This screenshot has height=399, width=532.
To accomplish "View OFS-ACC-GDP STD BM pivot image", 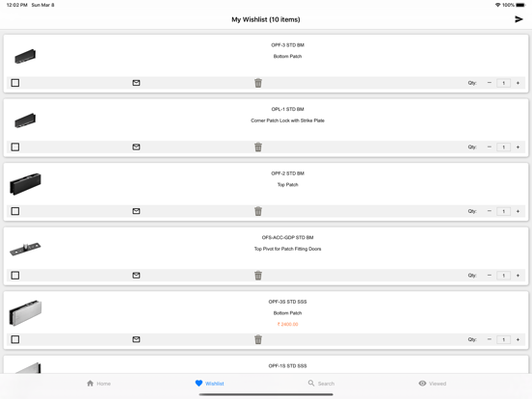I will (25, 249).
